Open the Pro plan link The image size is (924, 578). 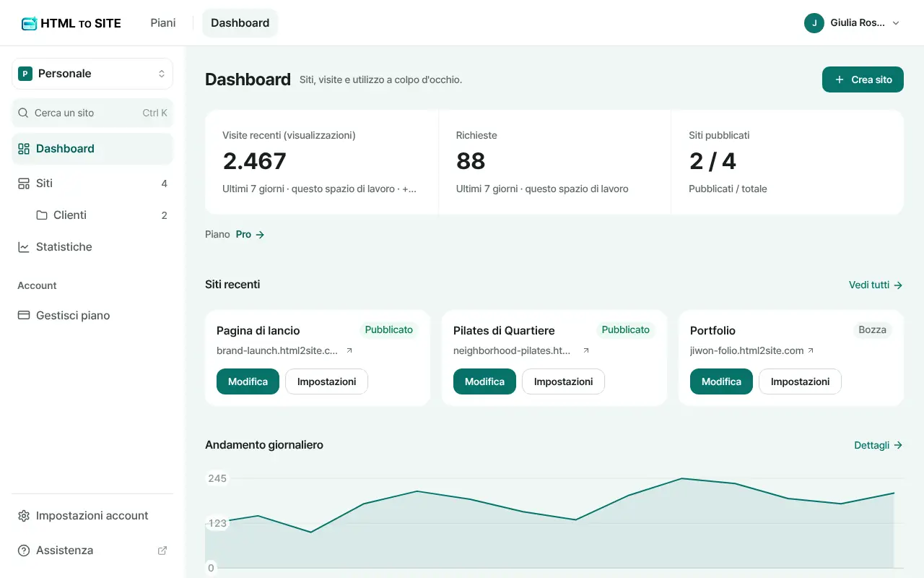click(x=250, y=235)
